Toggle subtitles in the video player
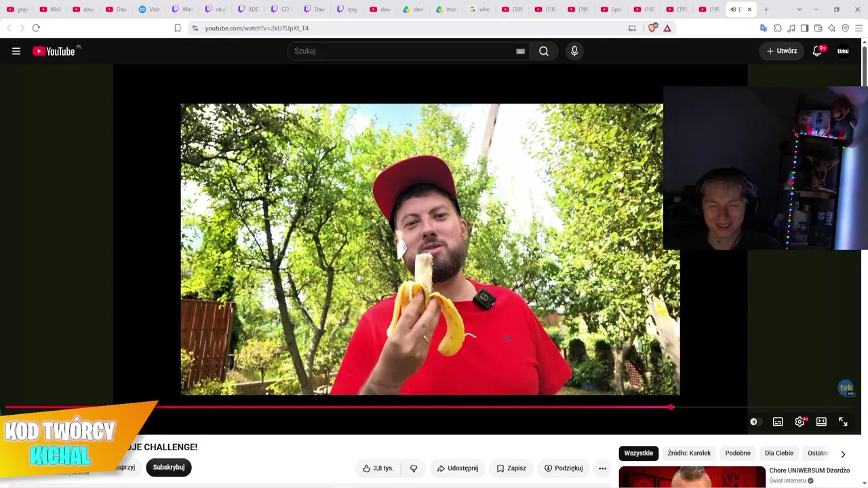Screen dimensions: 868x488 (x=778, y=422)
